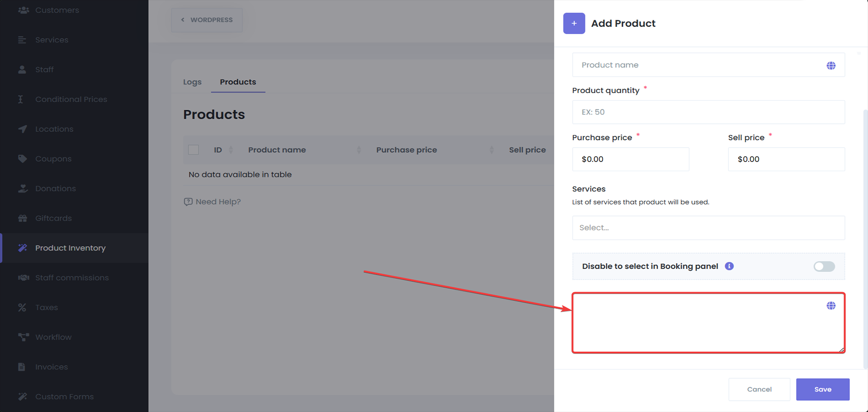Click the Product quantity input field
This screenshot has width=868, height=412.
click(x=708, y=112)
